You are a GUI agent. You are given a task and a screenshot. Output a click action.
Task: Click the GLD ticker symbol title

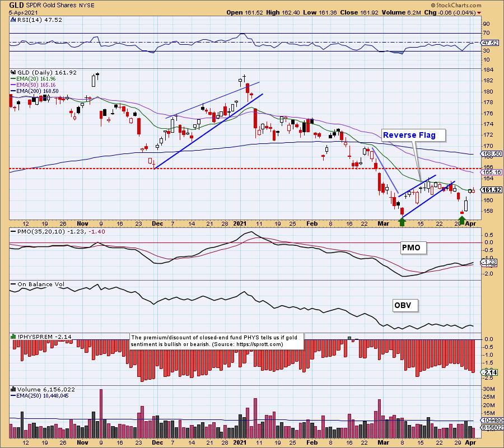tap(16, 5)
